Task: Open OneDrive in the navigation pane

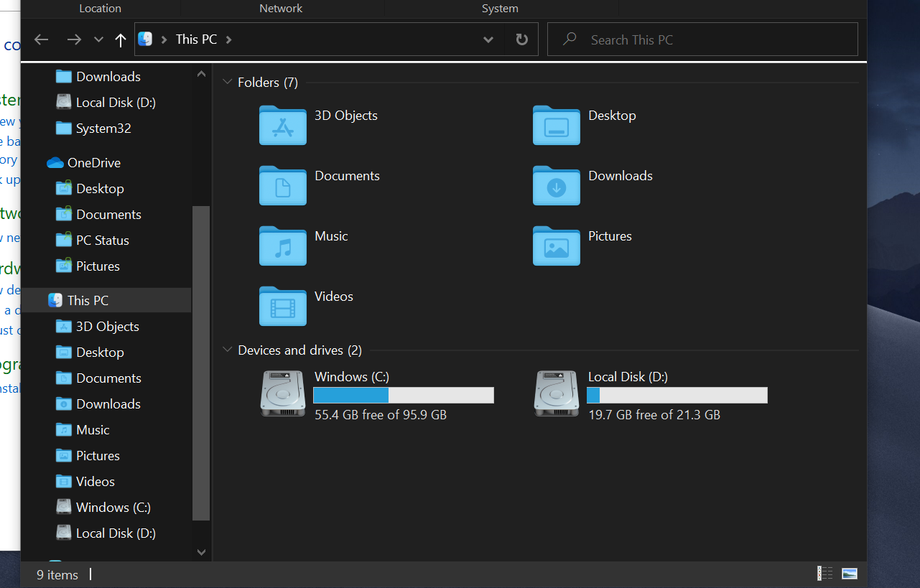Action: (93, 163)
